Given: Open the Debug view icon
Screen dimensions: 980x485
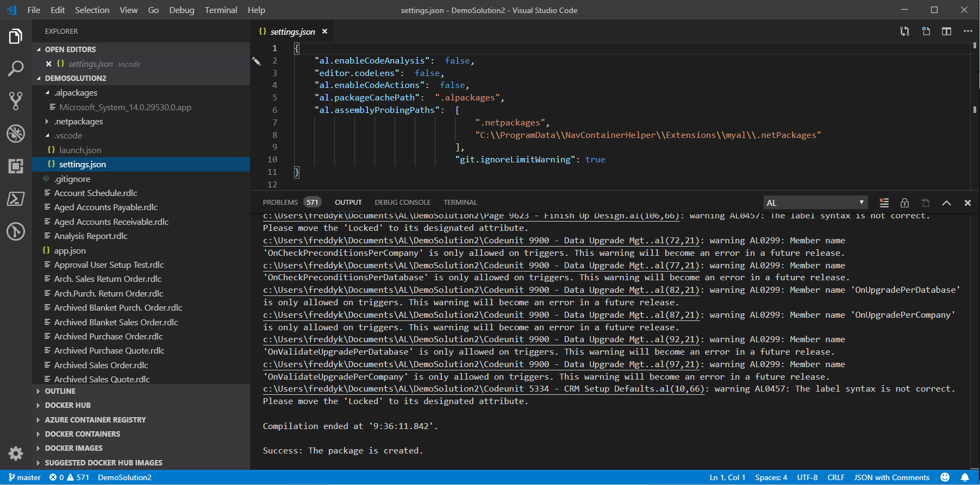Looking at the screenshot, I should 16,133.
